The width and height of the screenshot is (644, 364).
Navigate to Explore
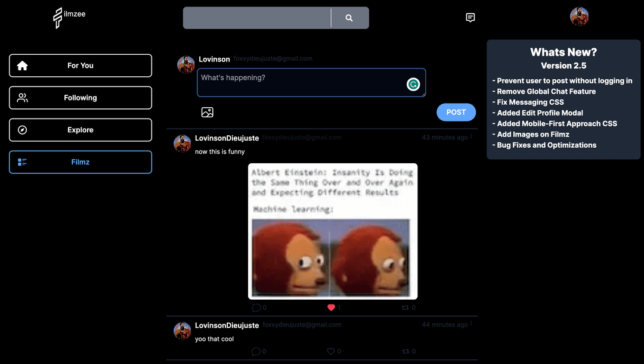[80, 130]
